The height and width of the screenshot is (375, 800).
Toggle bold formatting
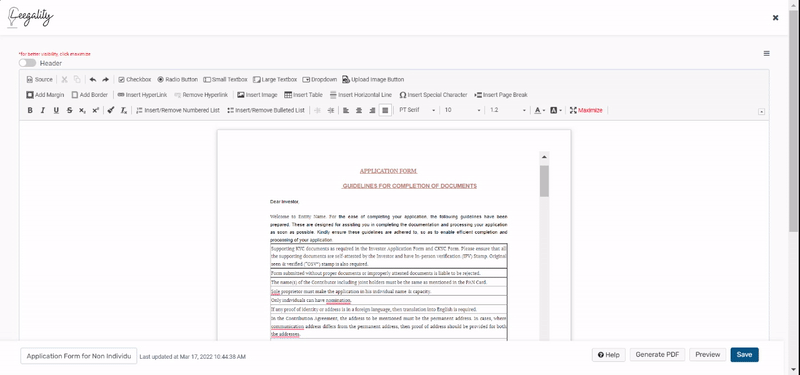(30, 110)
